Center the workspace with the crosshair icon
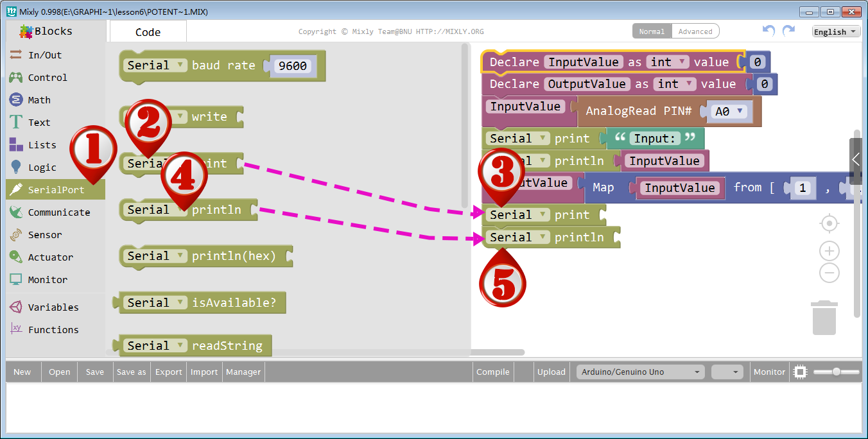 829,223
